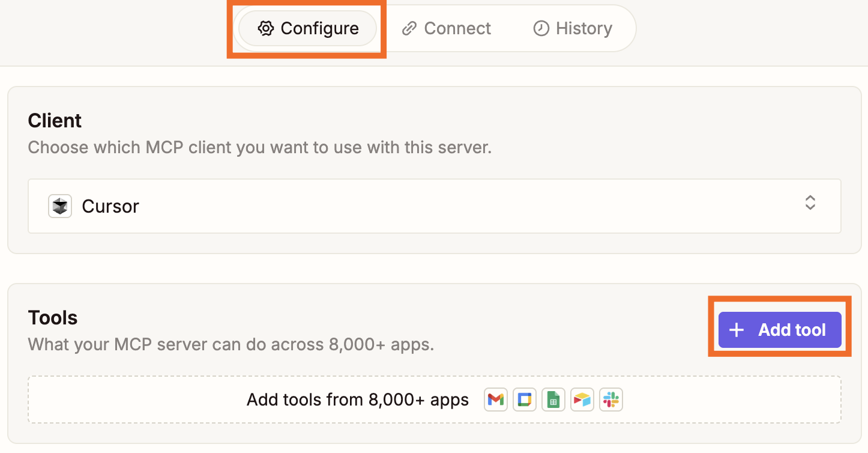Screen dimensions: 868x453
Task: Open the History tab
Action: [x=572, y=28]
